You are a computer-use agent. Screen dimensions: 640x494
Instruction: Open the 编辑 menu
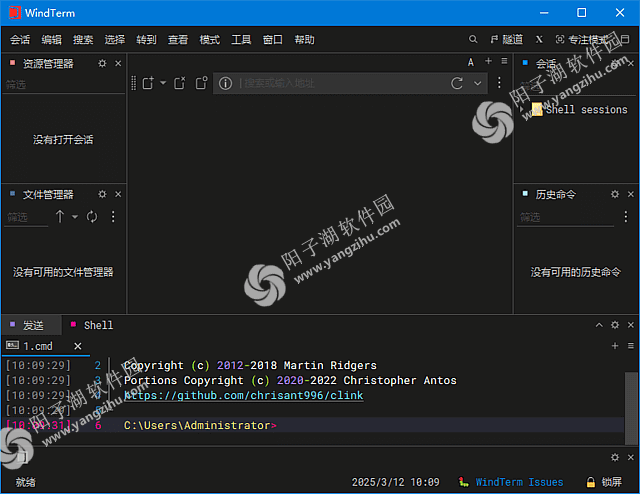tap(51, 40)
